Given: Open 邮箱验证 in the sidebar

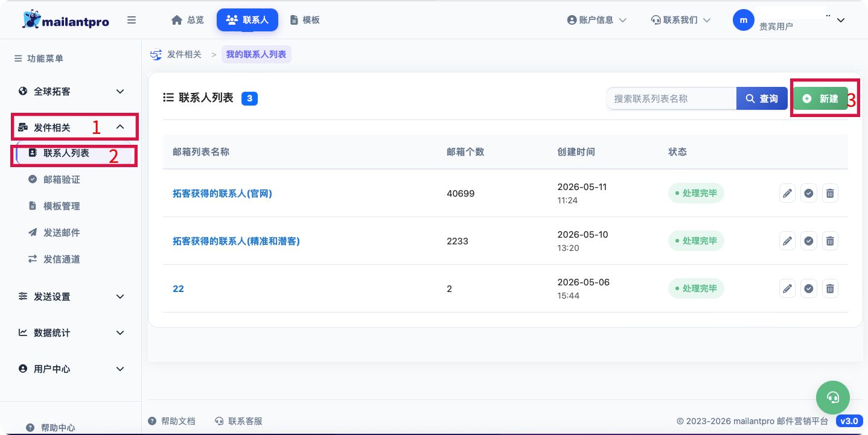Looking at the screenshot, I should 62,180.
